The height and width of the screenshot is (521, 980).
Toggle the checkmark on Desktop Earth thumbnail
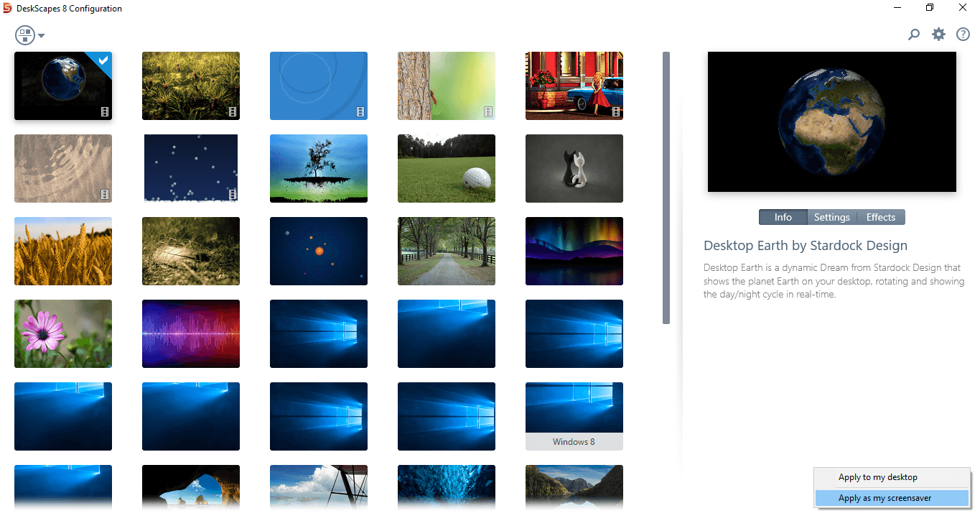pos(103,61)
